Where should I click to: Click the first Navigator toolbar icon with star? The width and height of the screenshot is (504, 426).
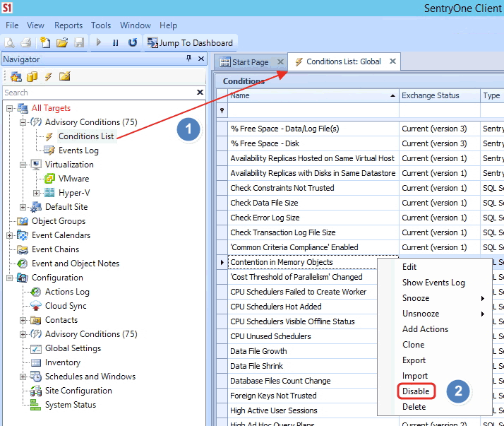click(16, 76)
